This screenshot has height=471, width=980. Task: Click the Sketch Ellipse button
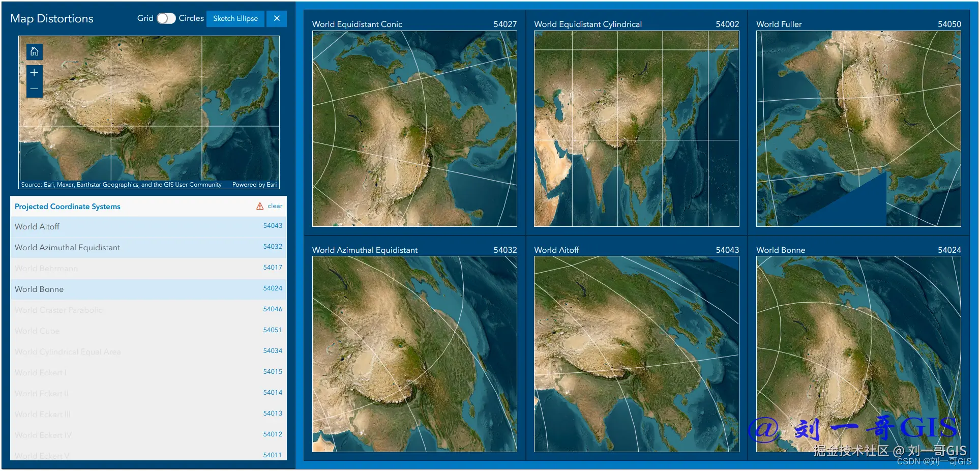pos(235,18)
